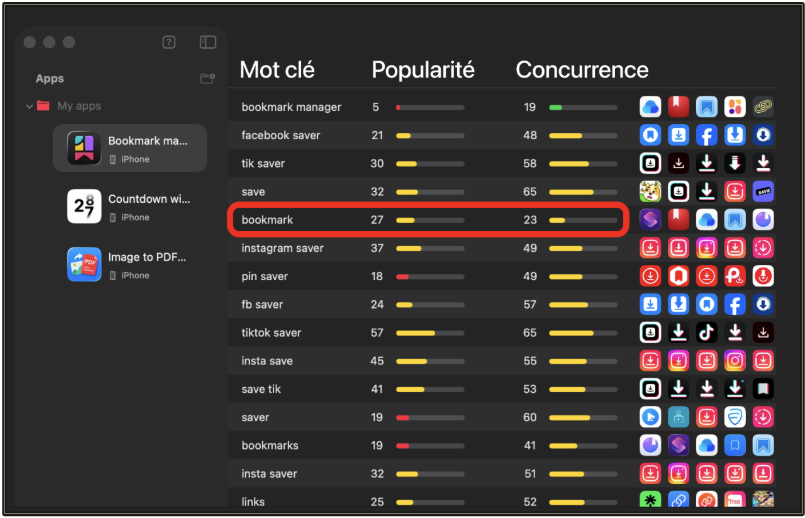Click the chain link app icon in bookmark manager row
The height and width of the screenshot is (518, 805).
[763, 107]
